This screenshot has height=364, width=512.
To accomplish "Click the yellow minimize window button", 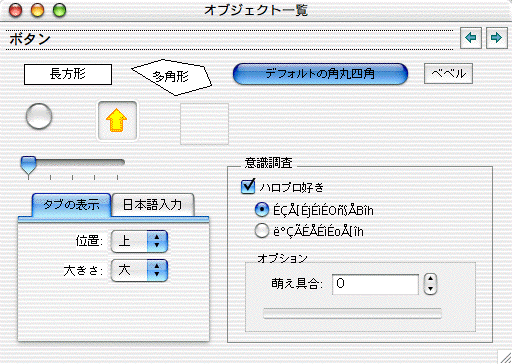I will pos(37,10).
